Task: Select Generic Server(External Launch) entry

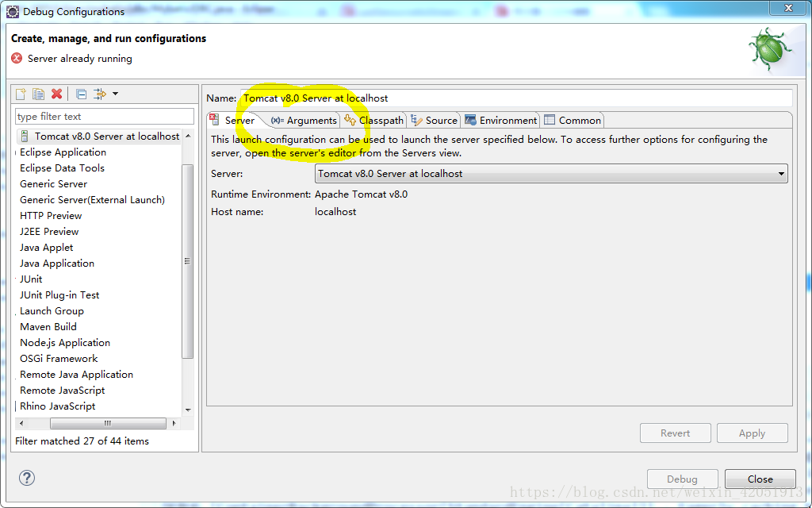Action: click(x=92, y=199)
